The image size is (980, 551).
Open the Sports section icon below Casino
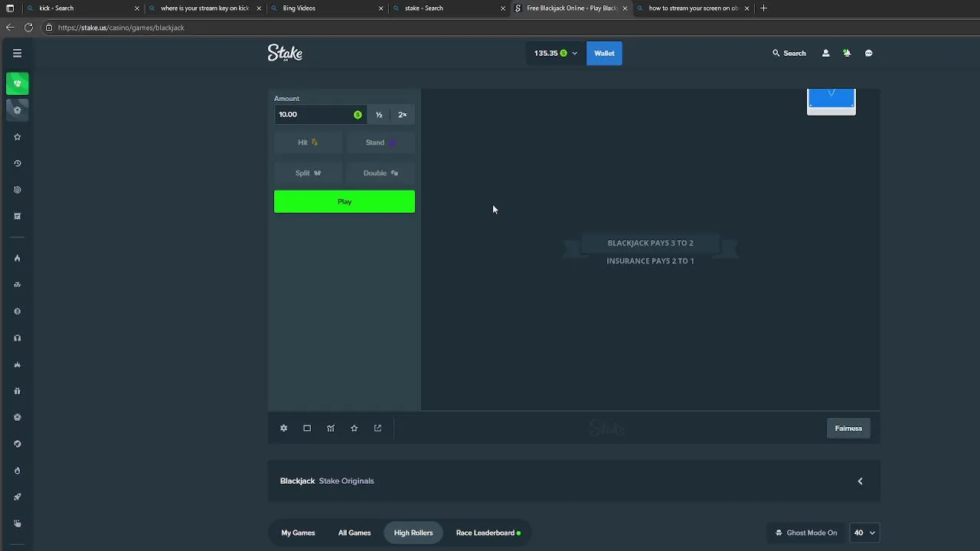[17, 110]
